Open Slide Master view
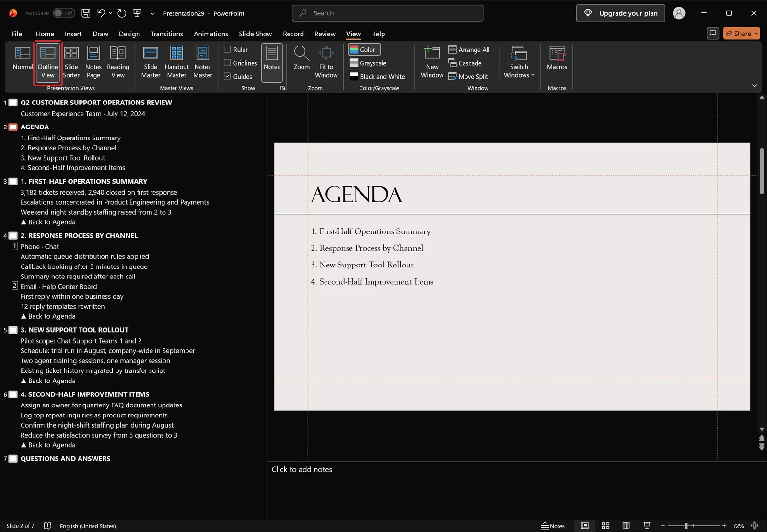 (x=151, y=62)
